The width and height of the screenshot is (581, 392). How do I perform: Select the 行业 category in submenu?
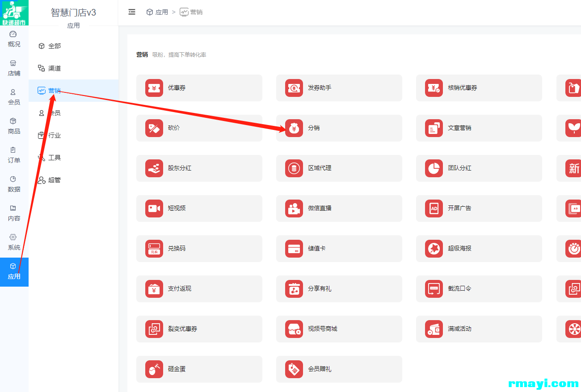point(73,135)
